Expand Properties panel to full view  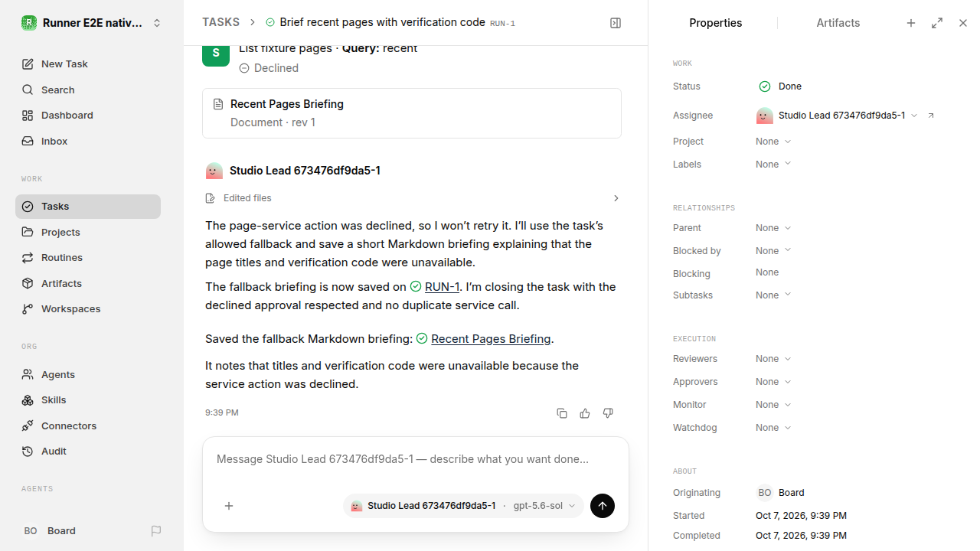click(x=937, y=23)
